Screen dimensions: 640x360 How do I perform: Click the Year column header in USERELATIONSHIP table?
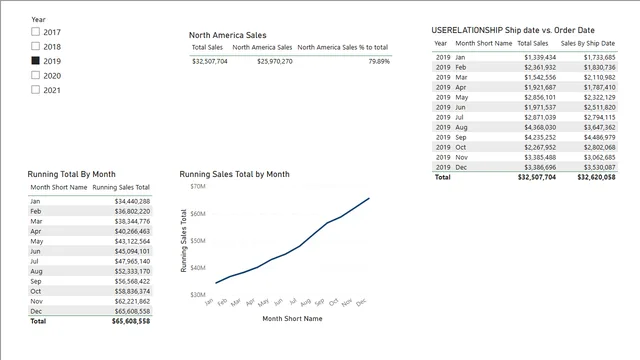(441, 43)
